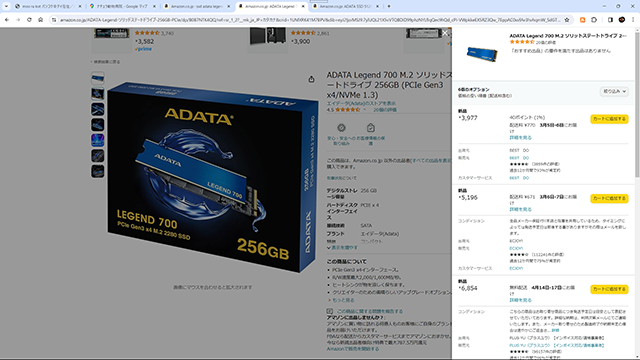Reload the page with the refresh icon
This screenshot has height=360, width=640.
[29, 20]
